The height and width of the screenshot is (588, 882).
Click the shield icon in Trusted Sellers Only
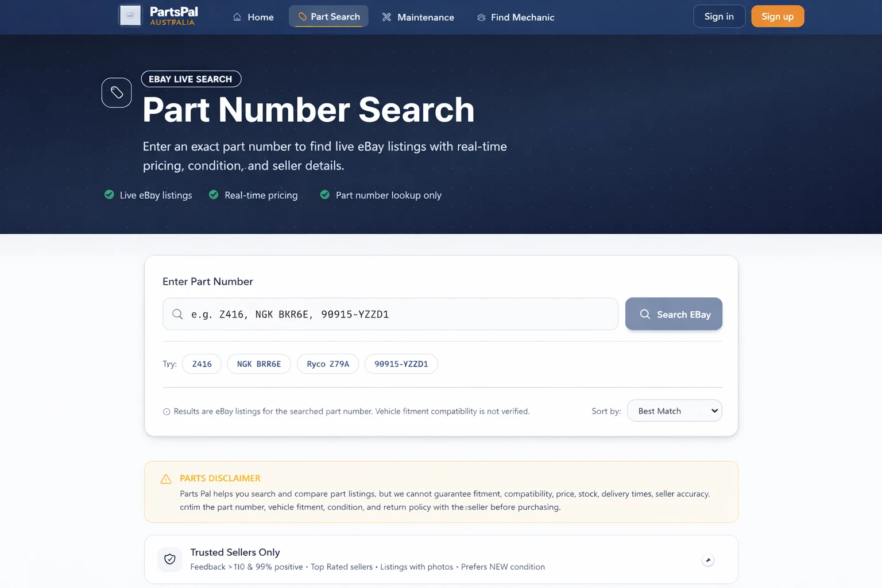click(x=170, y=559)
